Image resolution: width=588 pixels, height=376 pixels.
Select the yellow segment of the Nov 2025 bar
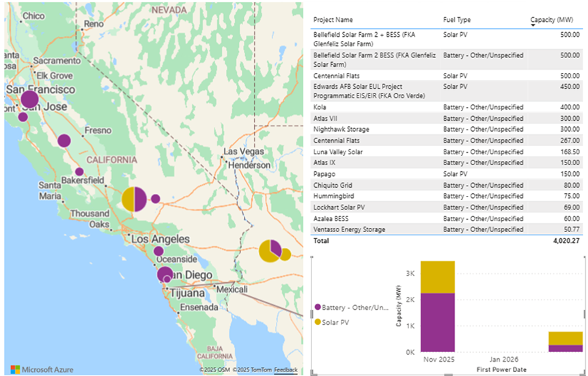437,276
